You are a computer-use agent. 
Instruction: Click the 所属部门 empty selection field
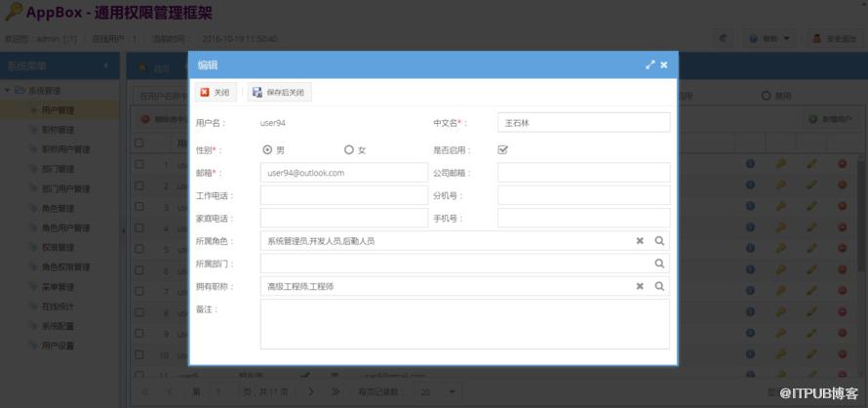pyautogui.click(x=465, y=264)
